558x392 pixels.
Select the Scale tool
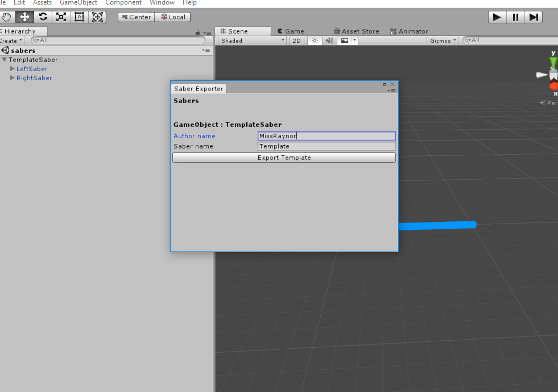coord(61,16)
